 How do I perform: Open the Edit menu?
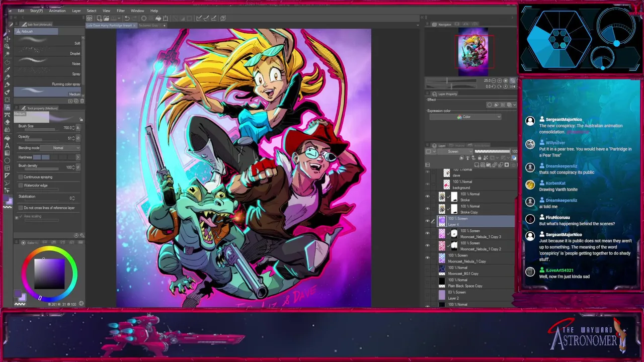[21, 11]
